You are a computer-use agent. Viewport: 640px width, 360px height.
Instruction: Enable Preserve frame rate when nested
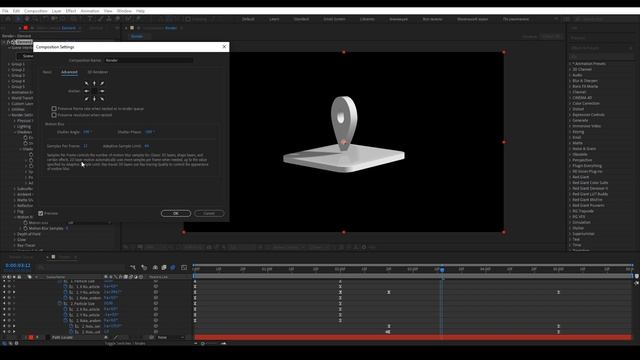tap(54, 109)
